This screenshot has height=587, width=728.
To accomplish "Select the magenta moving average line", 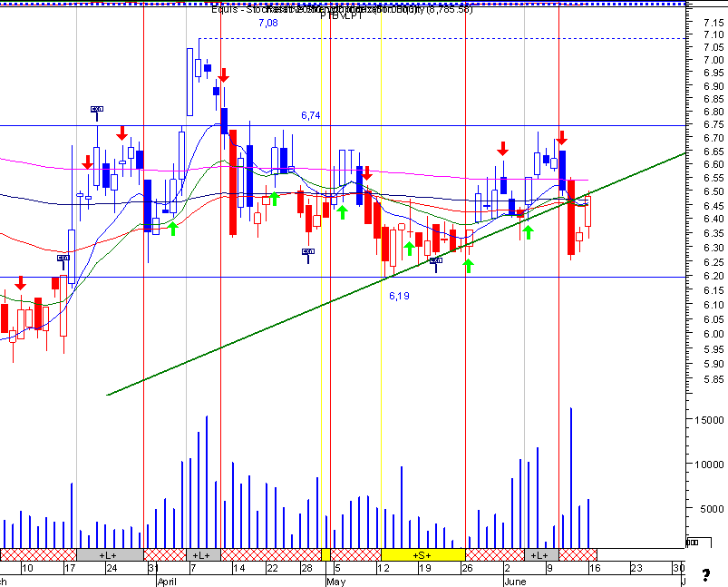I will click(x=294, y=169).
